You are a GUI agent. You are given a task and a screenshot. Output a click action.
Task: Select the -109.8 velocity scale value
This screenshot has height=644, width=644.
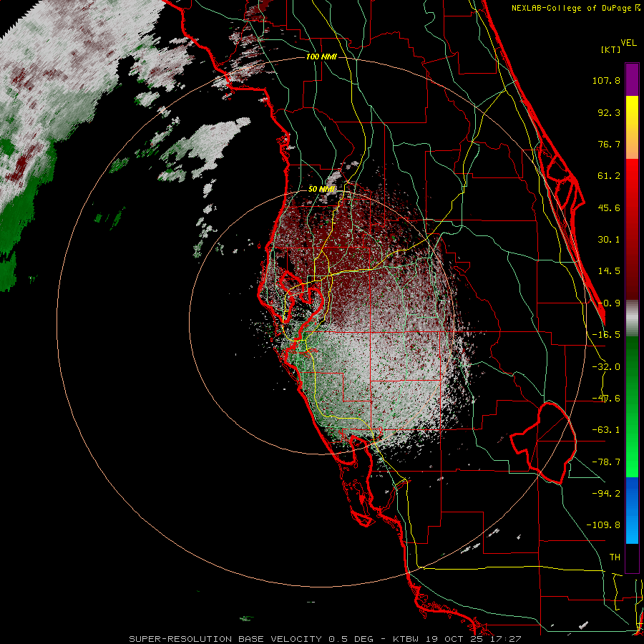pyautogui.click(x=603, y=525)
